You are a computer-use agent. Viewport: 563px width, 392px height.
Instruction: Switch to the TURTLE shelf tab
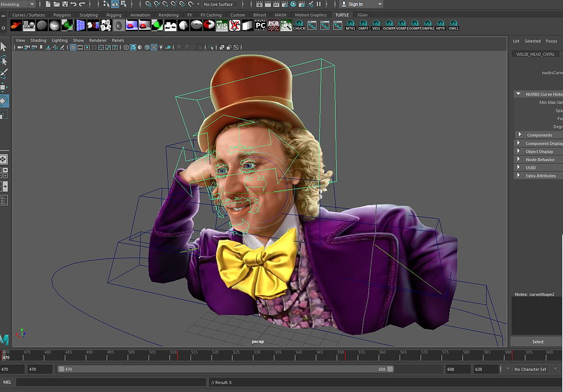pyautogui.click(x=342, y=15)
